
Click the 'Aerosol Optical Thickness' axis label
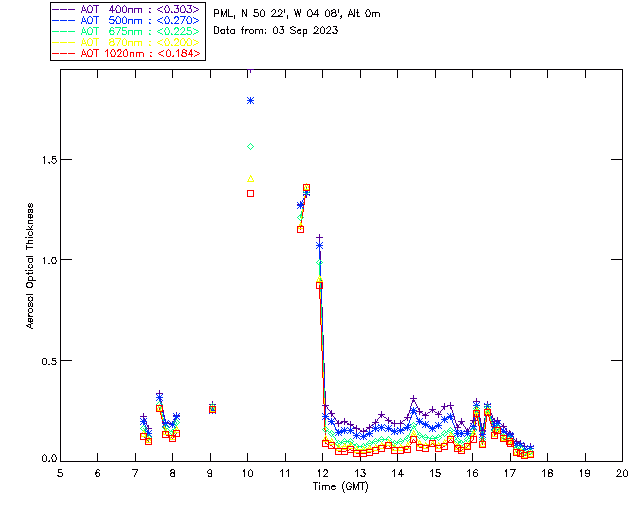(x=30, y=266)
